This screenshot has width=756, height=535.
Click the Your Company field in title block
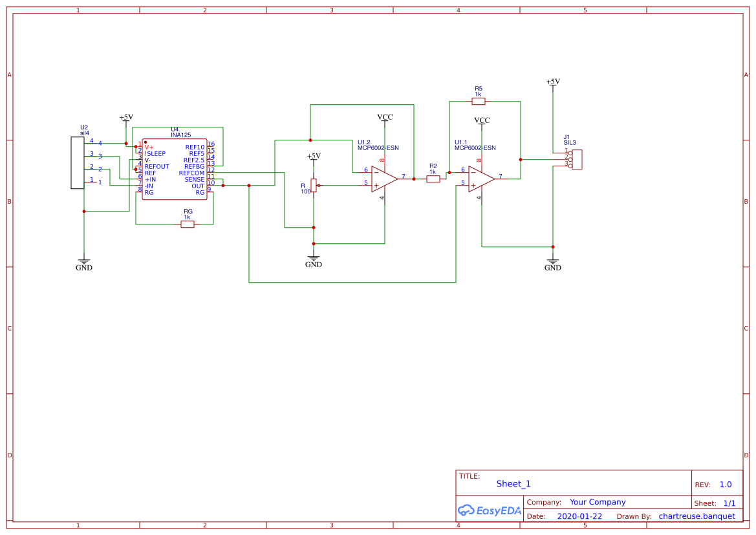tap(596, 501)
